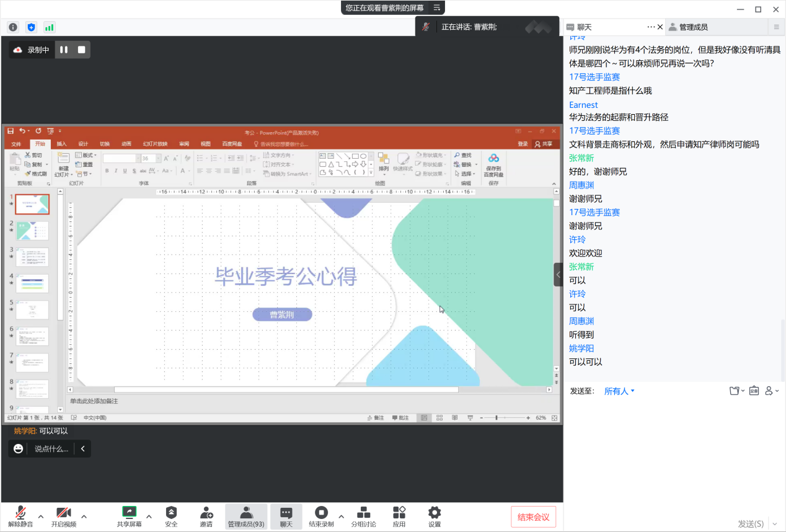Open meeting Settings (设置) gear
The image size is (786, 532).
click(435, 513)
